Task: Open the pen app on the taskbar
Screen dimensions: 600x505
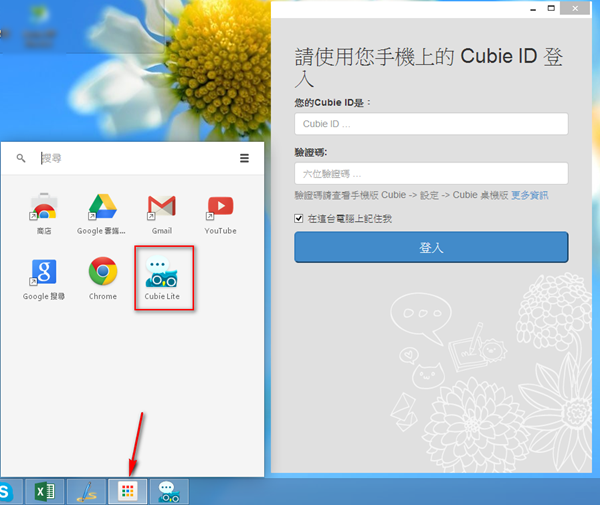Action: tap(86, 492)
